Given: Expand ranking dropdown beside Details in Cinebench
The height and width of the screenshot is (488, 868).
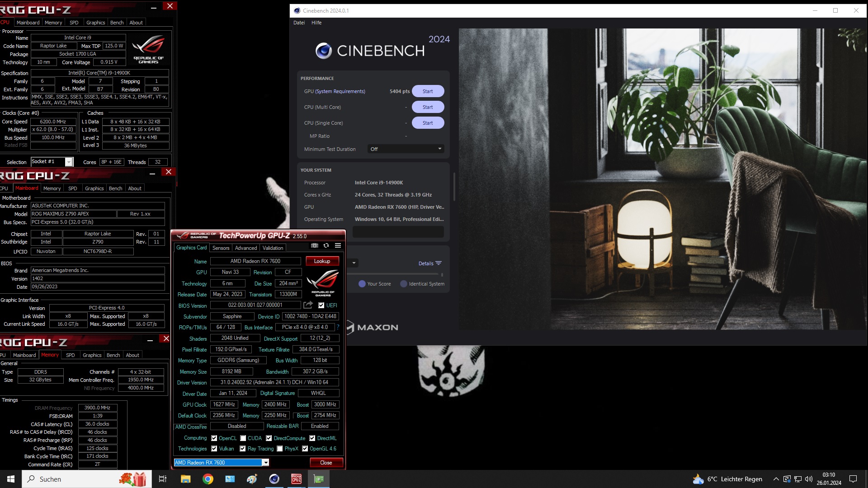Looking at the screenshot, I should click(354, 263).
